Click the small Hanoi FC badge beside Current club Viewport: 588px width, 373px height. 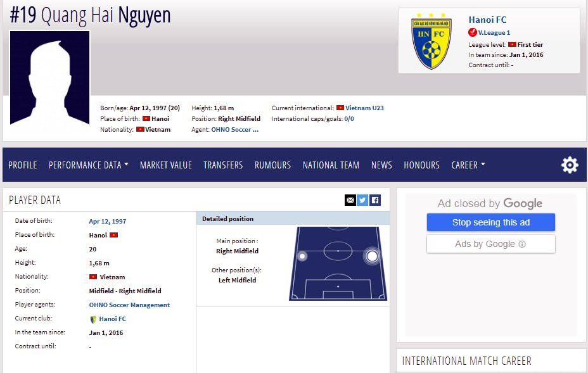[x=93, y=319]
